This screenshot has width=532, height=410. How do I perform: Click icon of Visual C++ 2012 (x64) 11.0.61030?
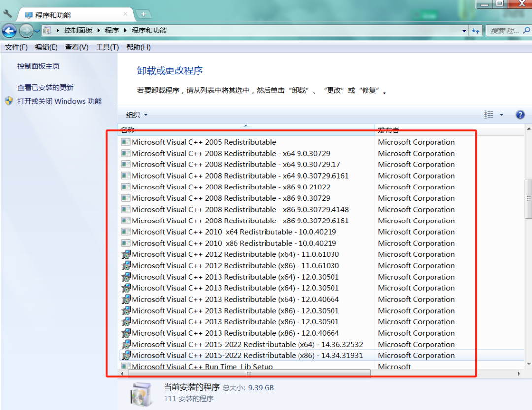pyautogui.click(x=126, y=254)
